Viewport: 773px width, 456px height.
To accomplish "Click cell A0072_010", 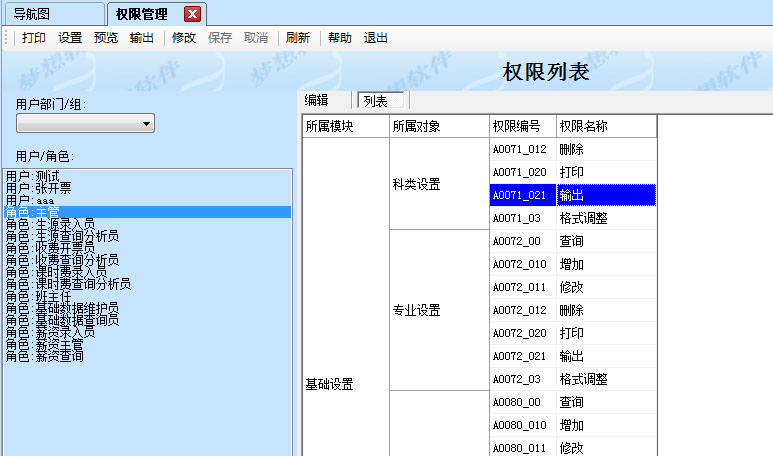I will point(523,264).
